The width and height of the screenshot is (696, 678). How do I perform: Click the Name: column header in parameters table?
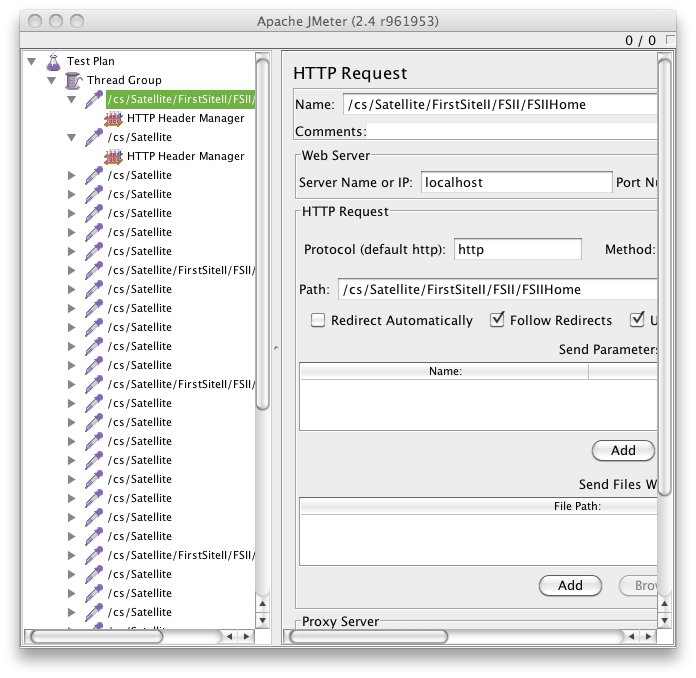pos(445,371)
